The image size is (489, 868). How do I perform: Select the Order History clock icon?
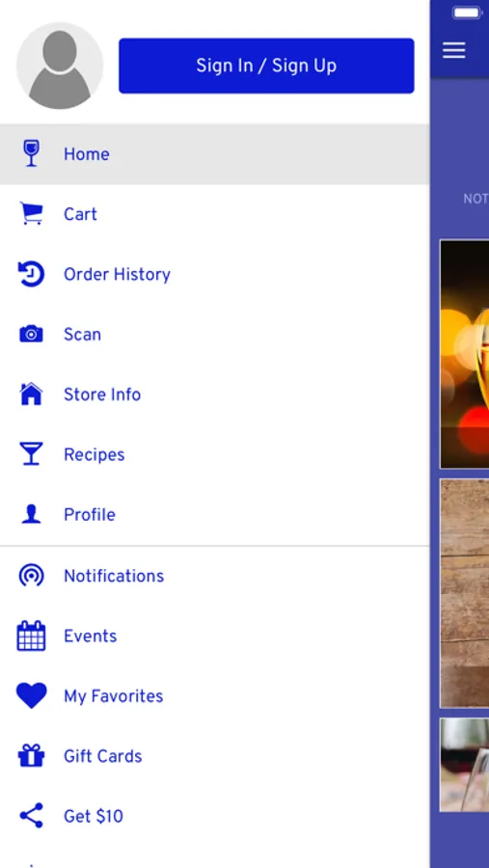31,274
